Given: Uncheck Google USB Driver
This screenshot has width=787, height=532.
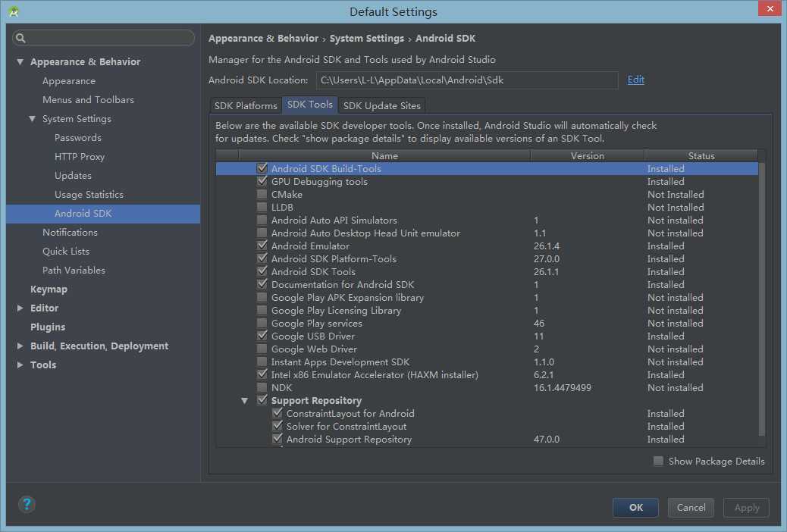Looking at the screenshot, I should [262, 336].
